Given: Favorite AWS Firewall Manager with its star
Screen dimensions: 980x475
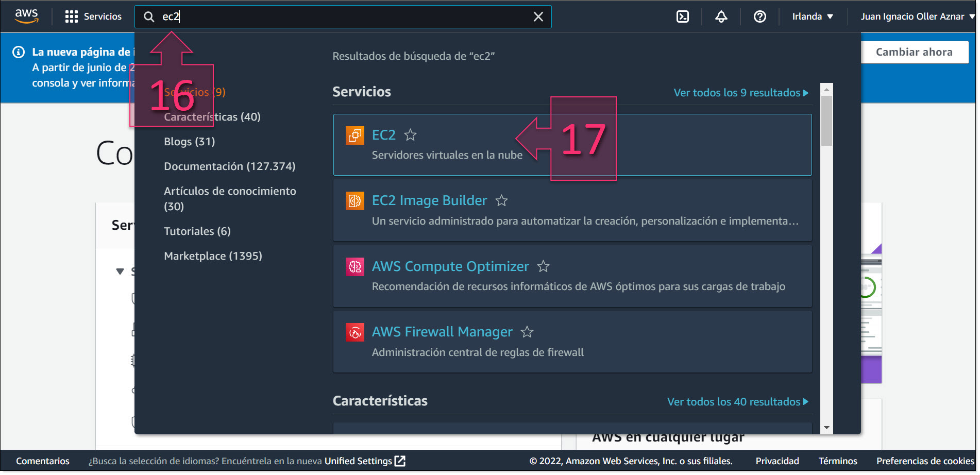Looking at the screenshot, I should tap(528, 332).
